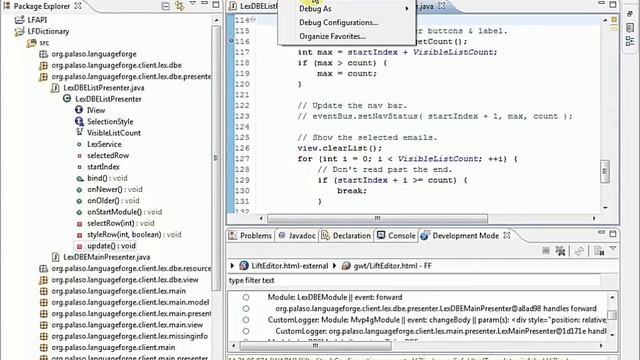The height and width of the screenshot is (360, 640).
Task: Expand arrow before gwt/LiftEditor.html - FF
Action: tap(334, 266)
